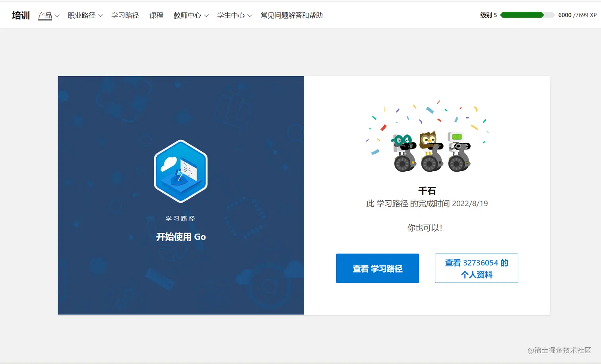Screen dimensions: 601x364
Task: Expand the 职业路径 menu
Action: 85,15
